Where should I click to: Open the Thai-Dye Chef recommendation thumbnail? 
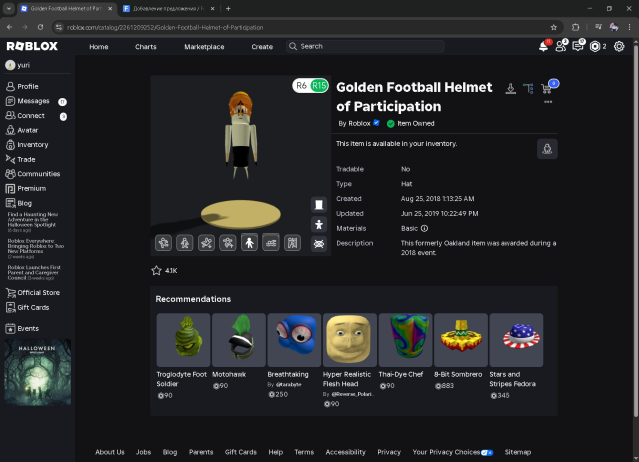coord(405,340)
